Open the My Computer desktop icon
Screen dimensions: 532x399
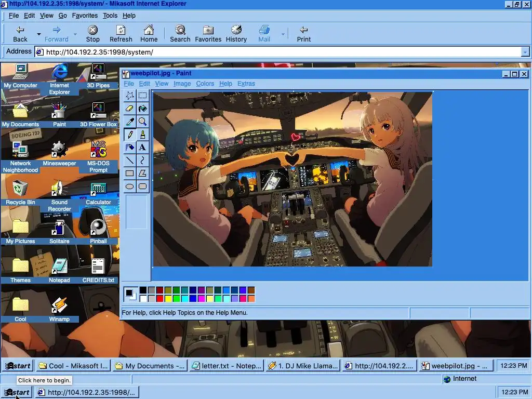pyautogui.click(x=20, y=76)
